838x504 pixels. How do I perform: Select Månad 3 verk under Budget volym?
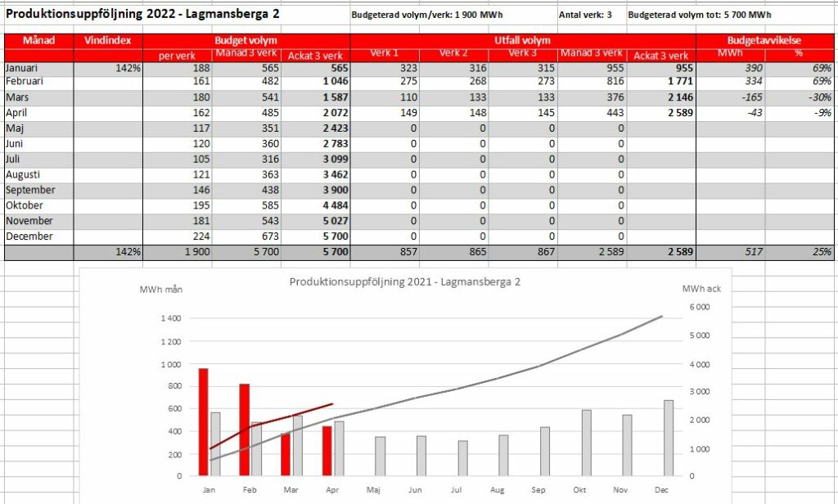tap(246, 53)
